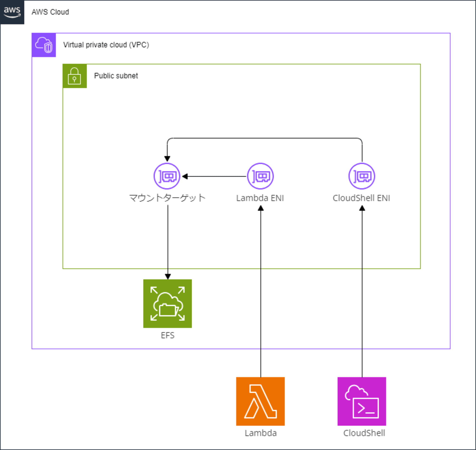Screen dimensions: 476x450
Task: Select the CloudShell ENI icon
Action: coord(362,176)
